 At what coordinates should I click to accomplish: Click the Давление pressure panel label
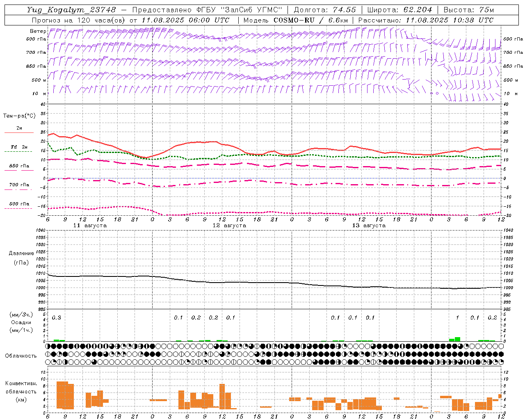(21, 253)
